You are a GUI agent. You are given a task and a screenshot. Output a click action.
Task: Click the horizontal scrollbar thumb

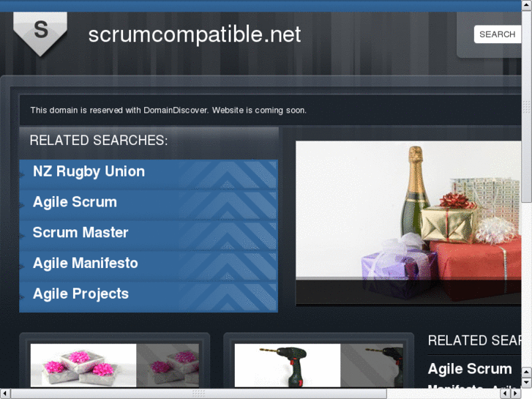coord(198,394)
